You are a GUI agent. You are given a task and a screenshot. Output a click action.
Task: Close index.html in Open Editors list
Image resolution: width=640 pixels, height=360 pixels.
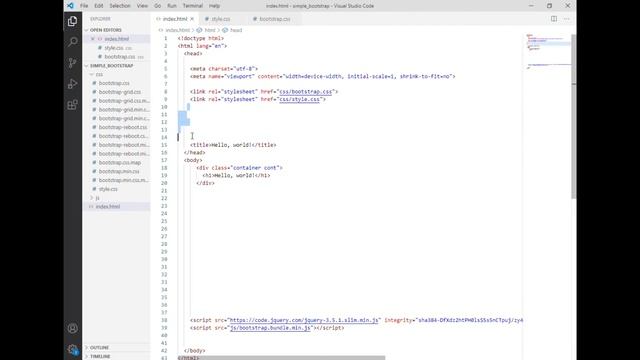(93, 39)
